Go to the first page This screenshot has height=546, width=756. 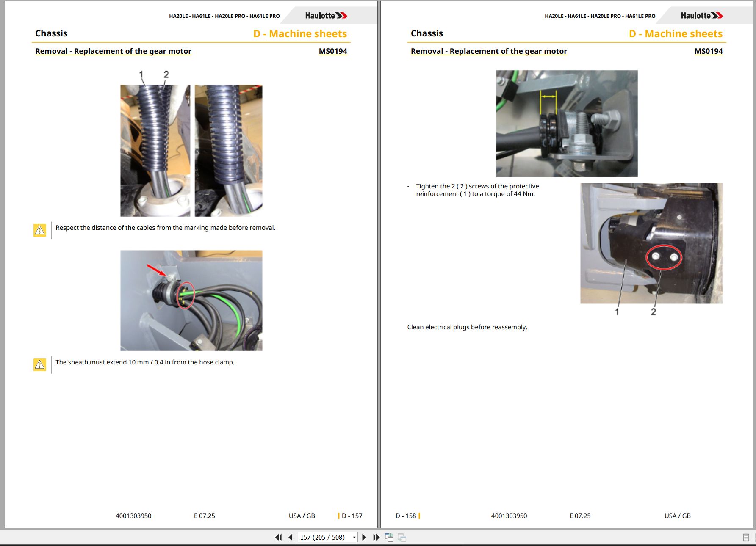(x=278, y=537)
